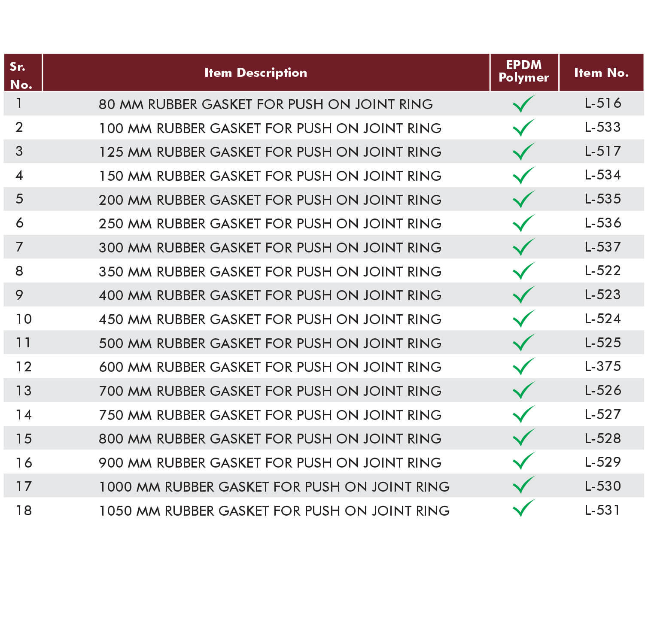Viewport: 645px width, 644px height.
Task: Click item number L-524
Action: [x=603, y=319]
